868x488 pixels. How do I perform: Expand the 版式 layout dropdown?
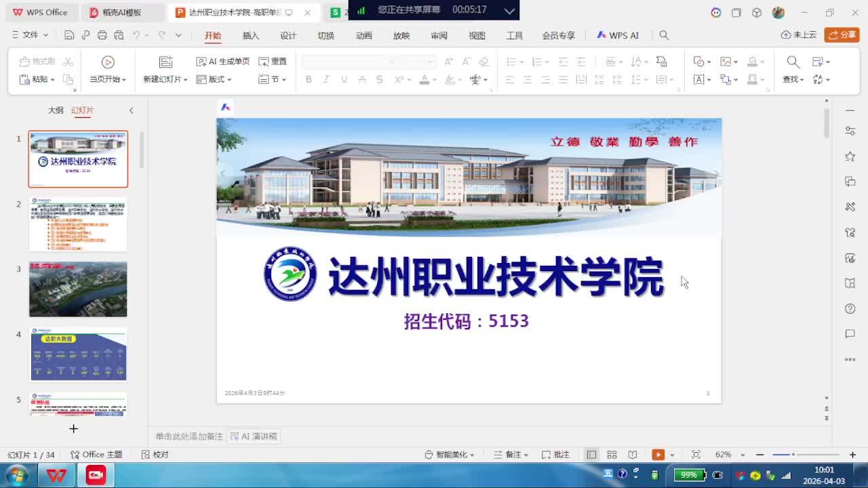pyautogui.click(x=214, y=79)
